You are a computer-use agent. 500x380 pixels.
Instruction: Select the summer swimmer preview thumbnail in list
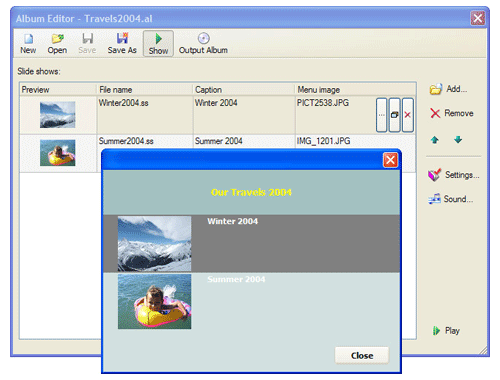click(58, 153)
